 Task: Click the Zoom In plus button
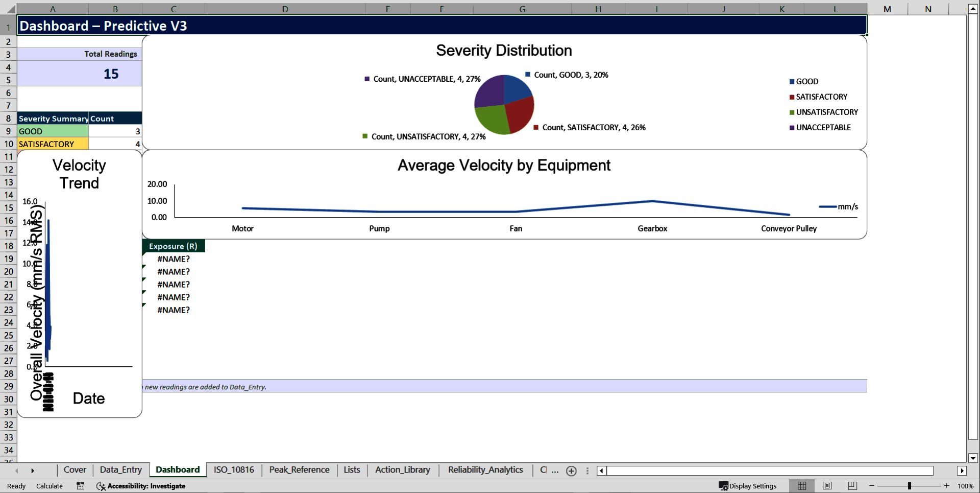click(x=947, y=486)
